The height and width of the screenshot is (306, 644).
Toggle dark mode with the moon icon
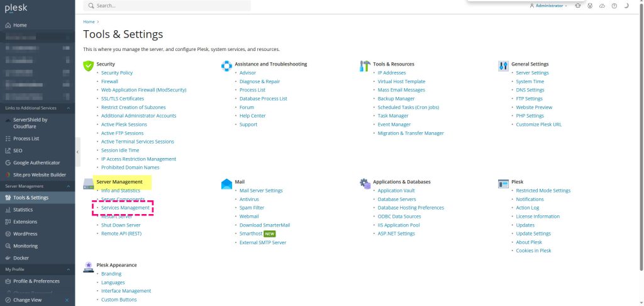[626, 6]
